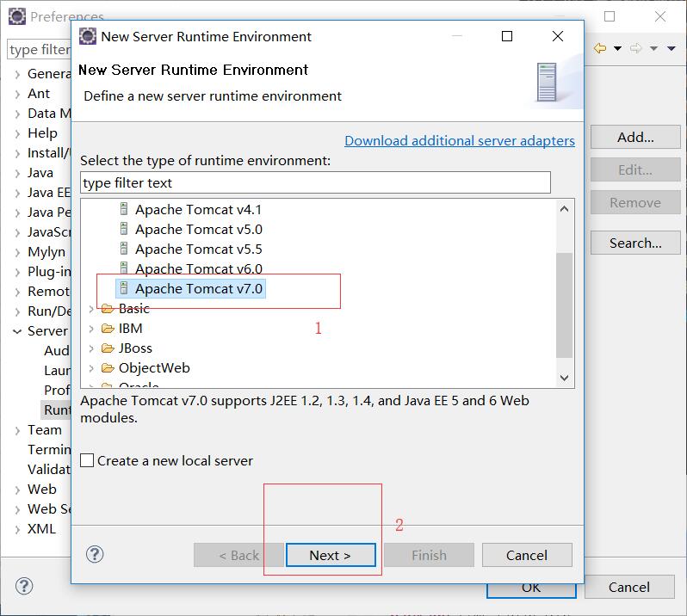Select the Mylyn item in Preferences tree
687x616 pixels.
(46, 252)
